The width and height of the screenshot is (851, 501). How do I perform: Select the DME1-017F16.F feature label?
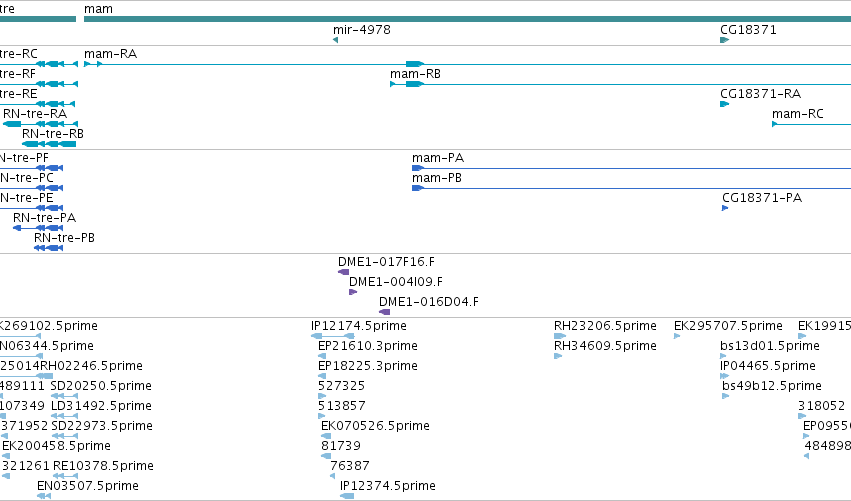click(x=386, y=262)
